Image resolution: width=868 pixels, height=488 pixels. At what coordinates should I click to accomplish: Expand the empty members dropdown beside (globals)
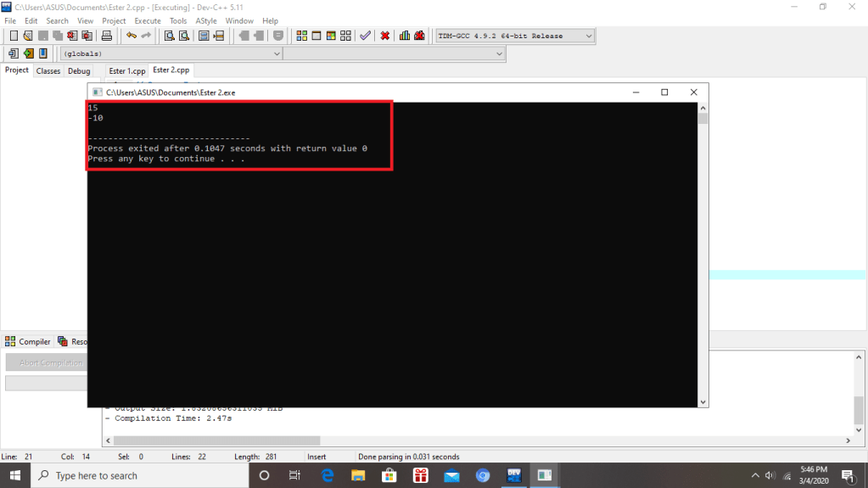(x=394, y=53)
